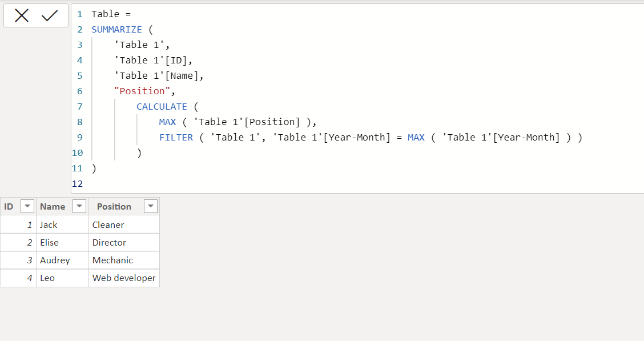Click the Cleaner position cell
The image size is (644, 341).
124,224
